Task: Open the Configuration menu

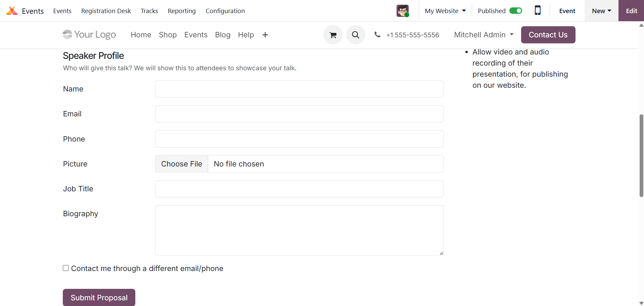Action: (225, 11)
